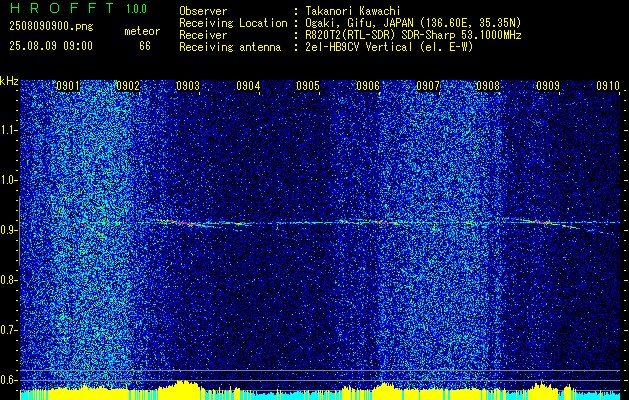Click the red meteor echo near 0903
The width and height of the screenshot is (629, 400).
click(181, 222)
